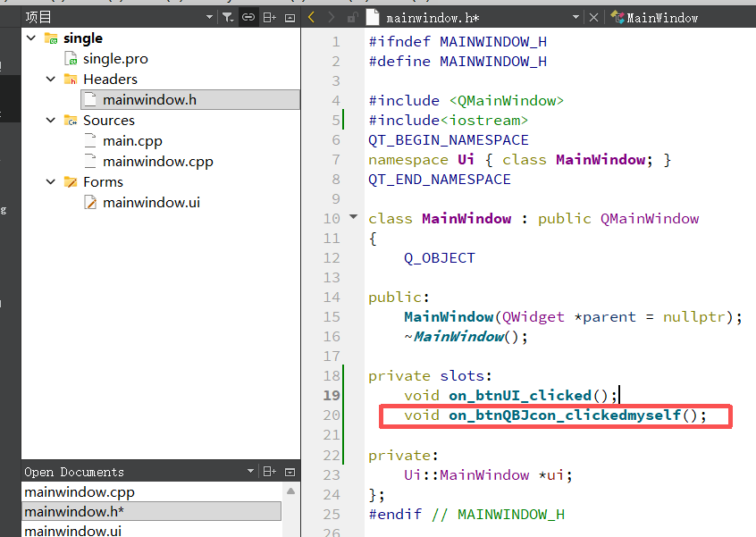Click the #endif // MAINWINDOW_H line
756x537 pixels.
pyautogui.click(x=466, y=515)
